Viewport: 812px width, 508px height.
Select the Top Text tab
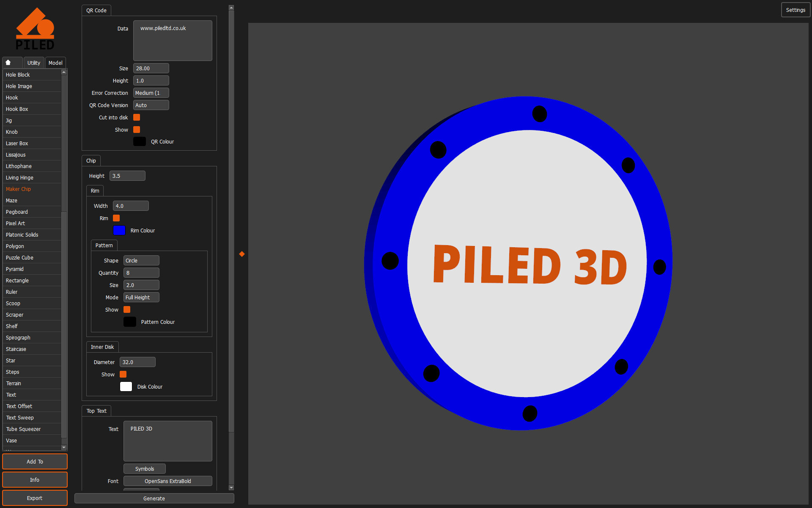point(96,411)
